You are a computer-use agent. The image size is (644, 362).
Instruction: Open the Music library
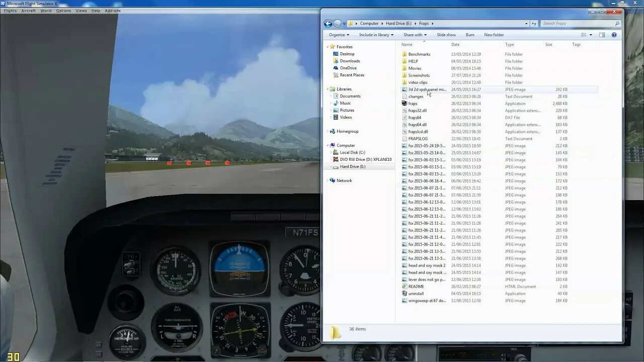[x=345, y=103]
